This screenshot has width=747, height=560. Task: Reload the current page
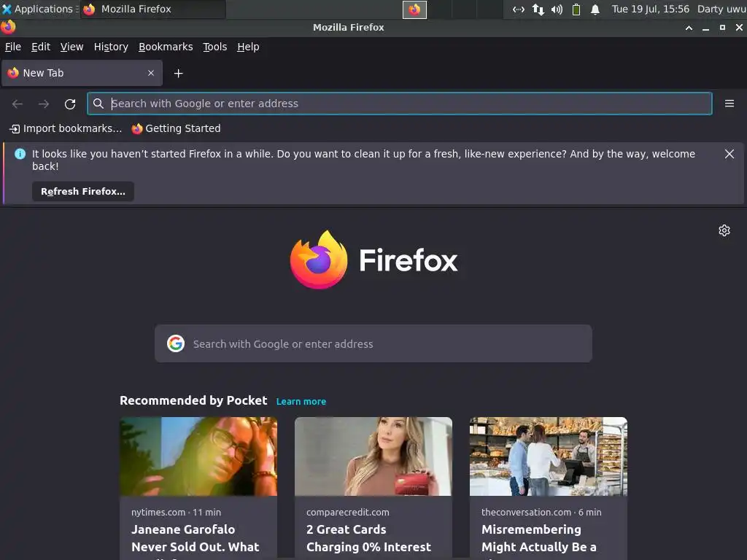pyautogui.click(x=70, y=104)
